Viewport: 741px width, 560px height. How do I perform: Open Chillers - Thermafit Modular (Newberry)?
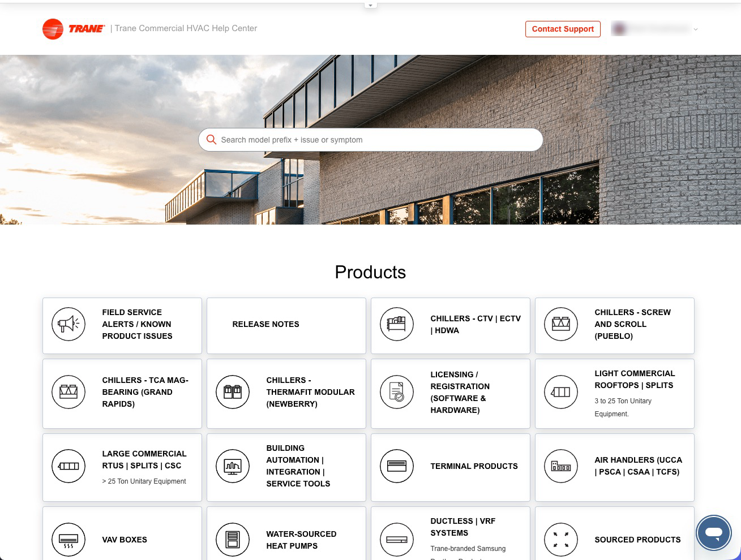(286, 394)
